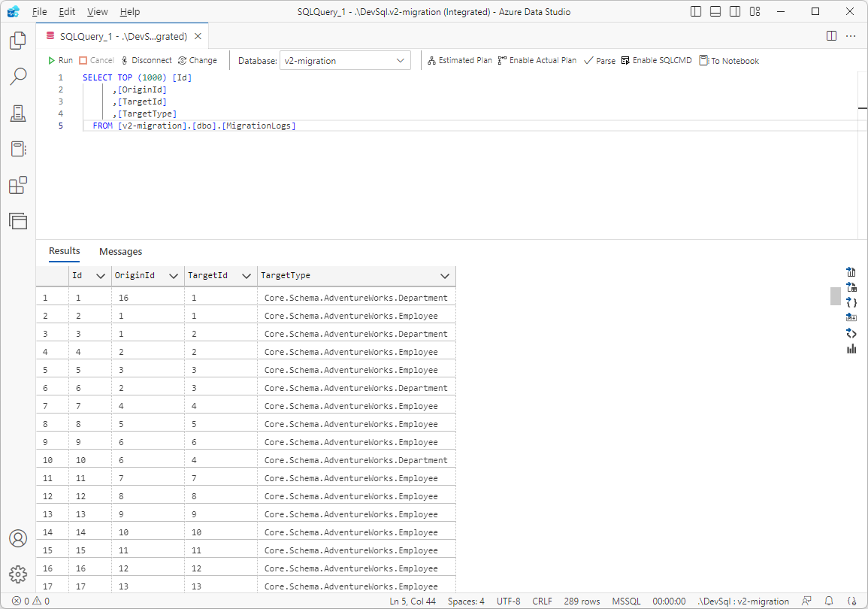Click the .\DevSql : v2-migration connection status
Image resolution: width=868 pixels, height=609 pixels.
click(x=743, y=601)
